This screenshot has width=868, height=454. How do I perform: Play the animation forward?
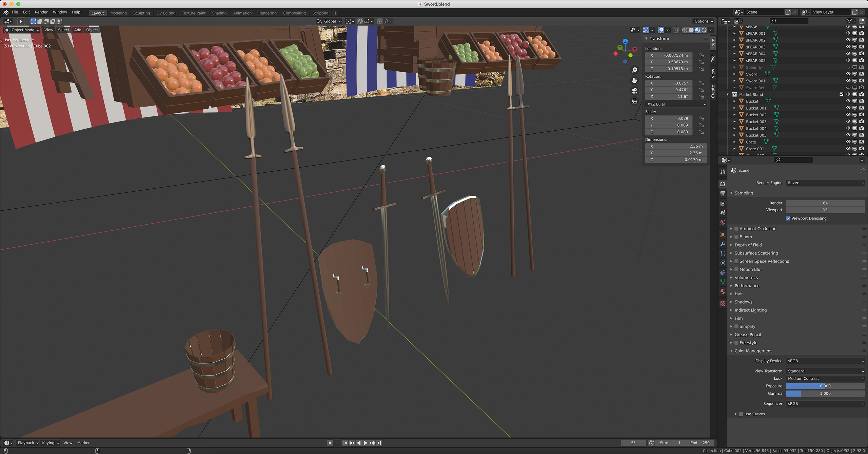tap(366, 443)
